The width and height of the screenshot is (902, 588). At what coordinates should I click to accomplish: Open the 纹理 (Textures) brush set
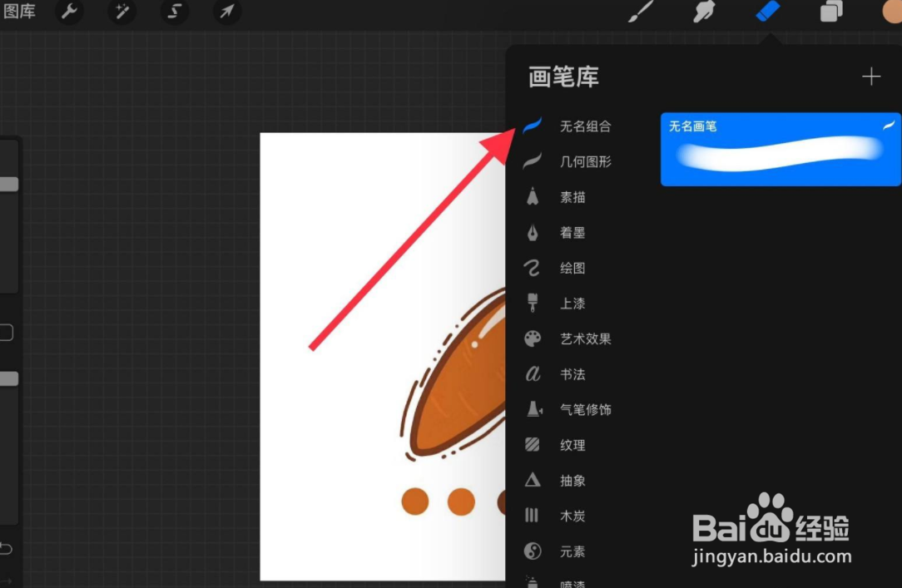point(574,444)
